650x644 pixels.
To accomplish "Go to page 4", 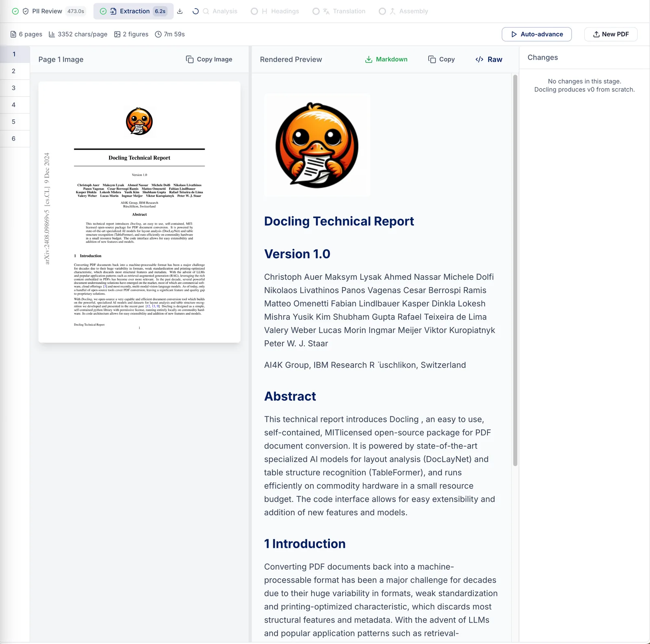I will pos(15,105).
